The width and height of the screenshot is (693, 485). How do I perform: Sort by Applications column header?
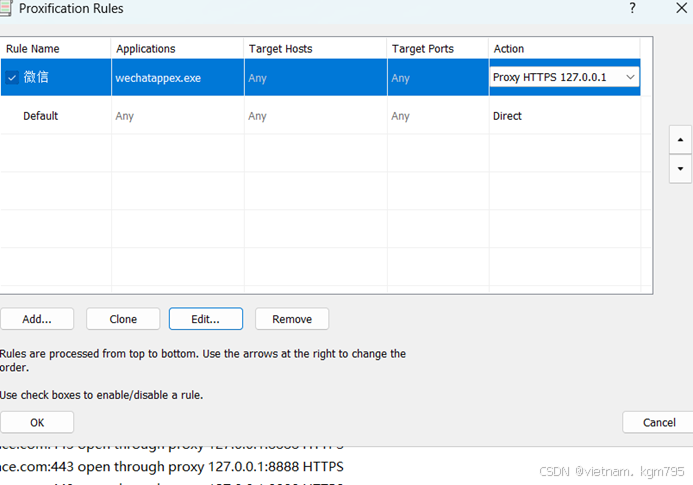tap(177, 49)
